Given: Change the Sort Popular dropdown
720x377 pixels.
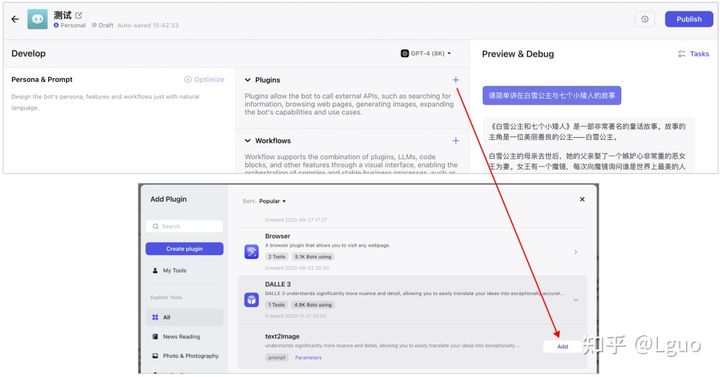Looking at the screenshot, I should [x=272, y=201].
